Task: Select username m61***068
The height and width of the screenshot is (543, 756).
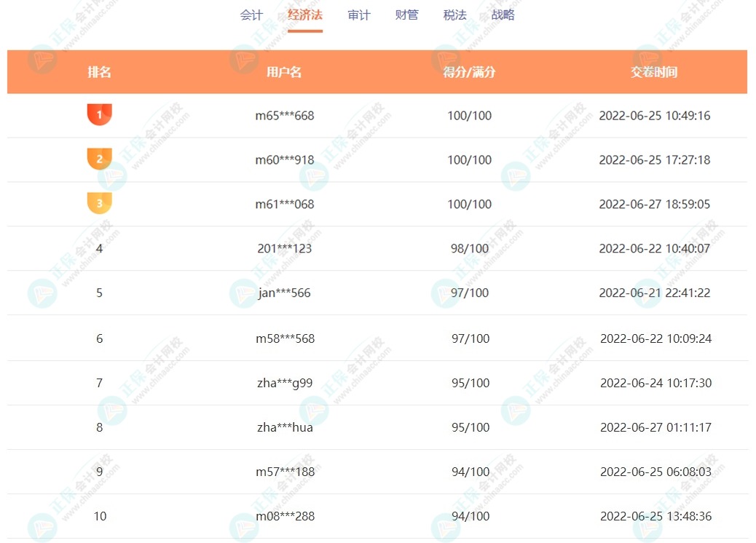Action: 285,205
